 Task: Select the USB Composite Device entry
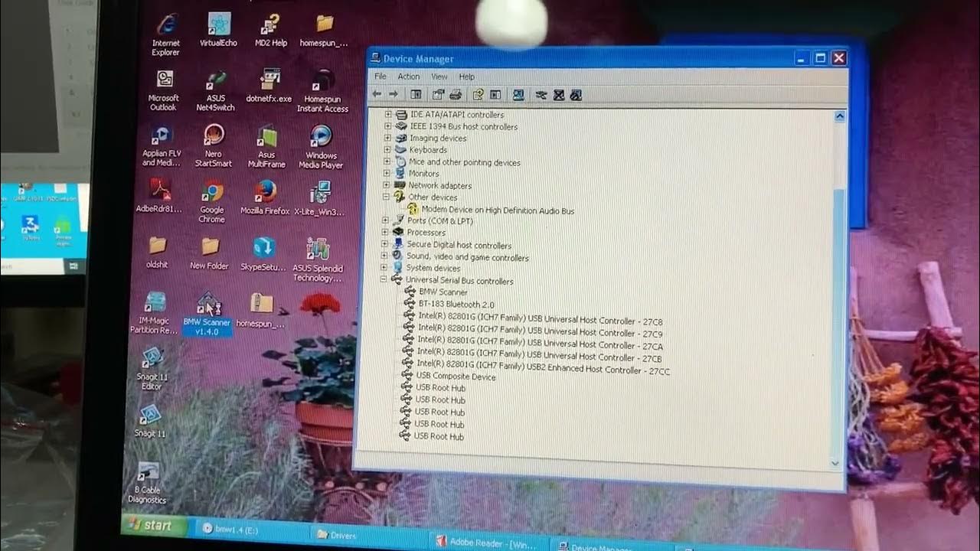456,377
